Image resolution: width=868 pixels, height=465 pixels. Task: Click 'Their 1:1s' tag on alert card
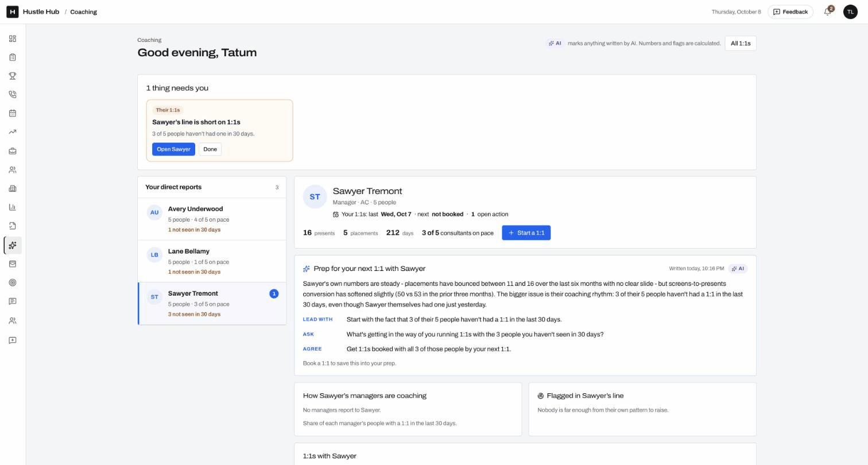click(168, 110)
